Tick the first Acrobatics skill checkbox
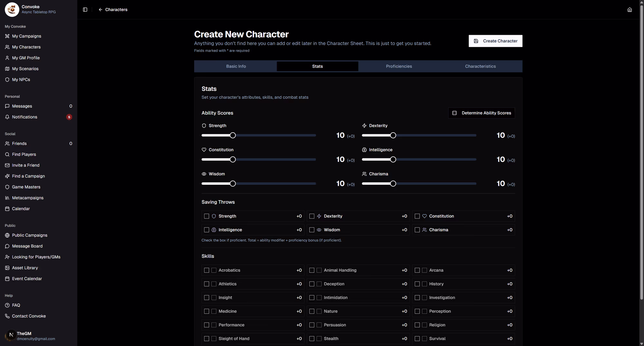 click(207, 270)
